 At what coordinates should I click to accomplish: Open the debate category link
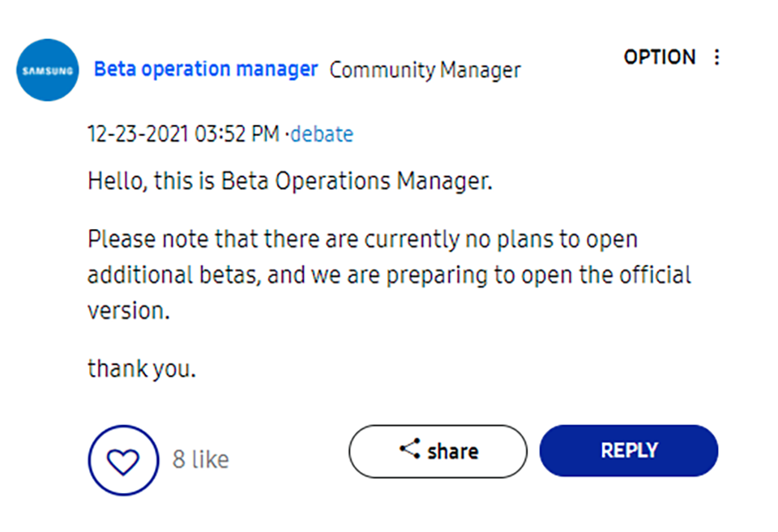click(x=322, y=134)
